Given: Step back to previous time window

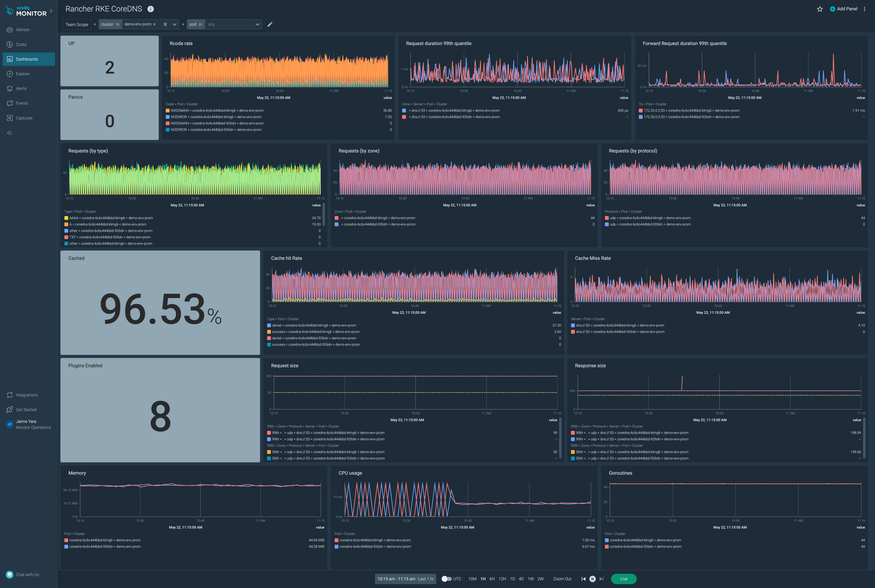Looking at the screenshot, I should [x=583, y=579].
